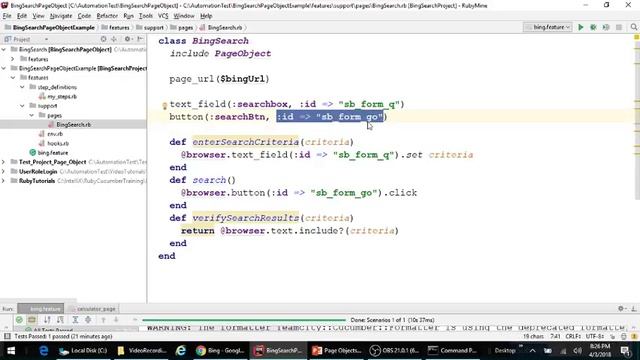Click the green test progress bar
Screen dimensions: 640x360
244,320
